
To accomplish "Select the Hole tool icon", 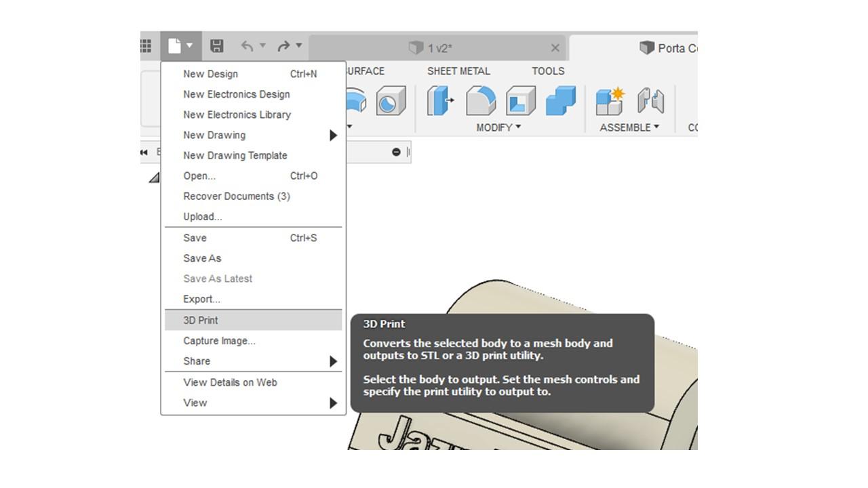I will point(391,101).
